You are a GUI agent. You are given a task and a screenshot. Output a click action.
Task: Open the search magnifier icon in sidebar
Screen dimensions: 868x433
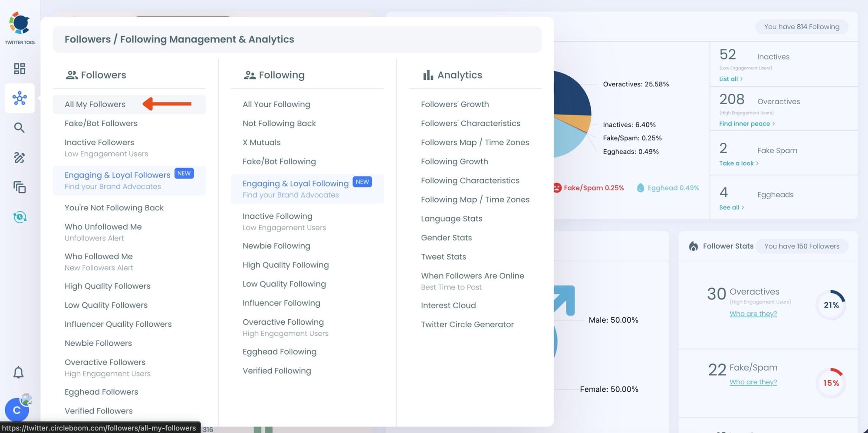pyautogui.click(x=20, y=128)
